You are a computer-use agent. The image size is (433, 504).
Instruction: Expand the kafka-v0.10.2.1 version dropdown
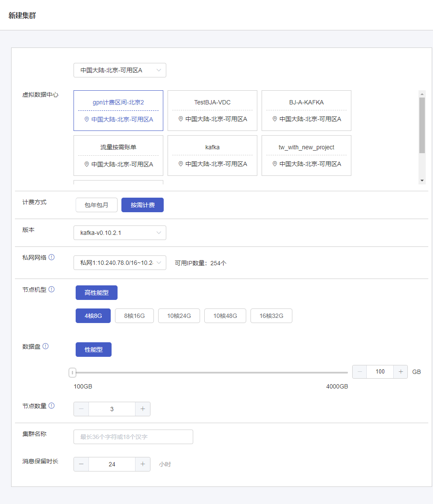tap(120, 233)
